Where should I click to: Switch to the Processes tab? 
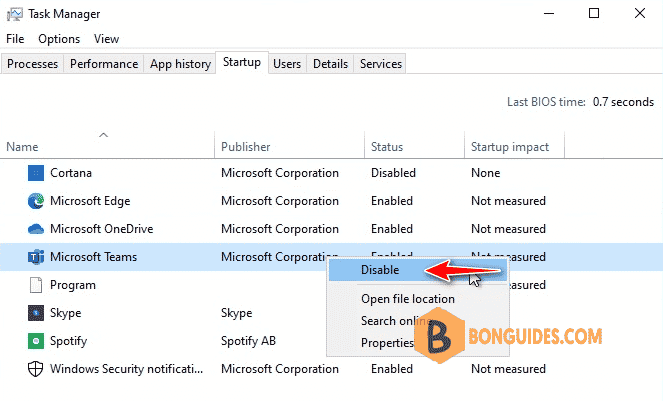pyautogui.click(x=33, y=64)
